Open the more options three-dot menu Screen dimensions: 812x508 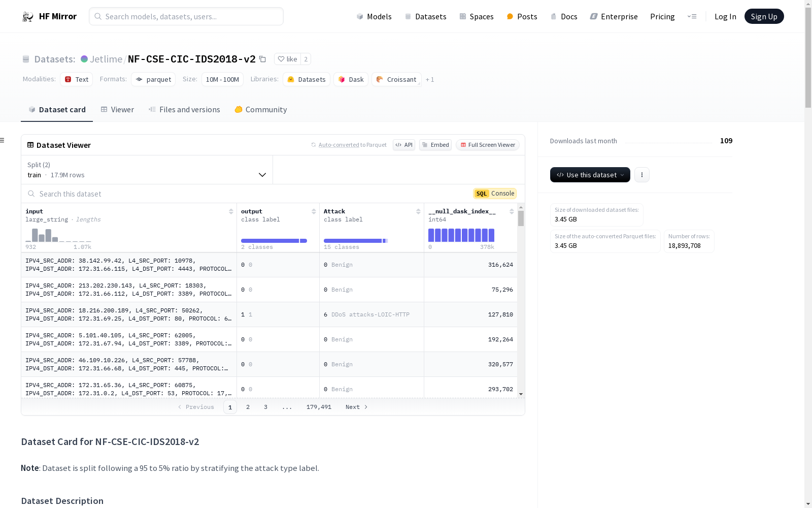(x=641, y=175)
